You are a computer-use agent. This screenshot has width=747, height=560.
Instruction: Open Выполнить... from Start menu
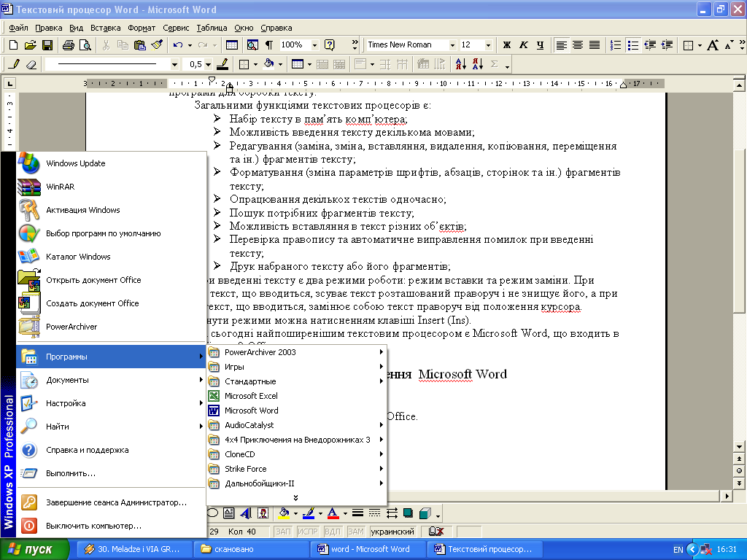click(111, 473)
